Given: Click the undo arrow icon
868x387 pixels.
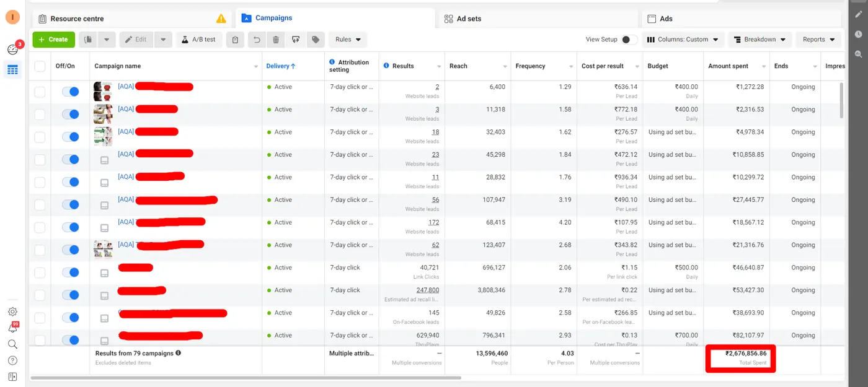Looking at the screenshot, I should coord(257,40).
